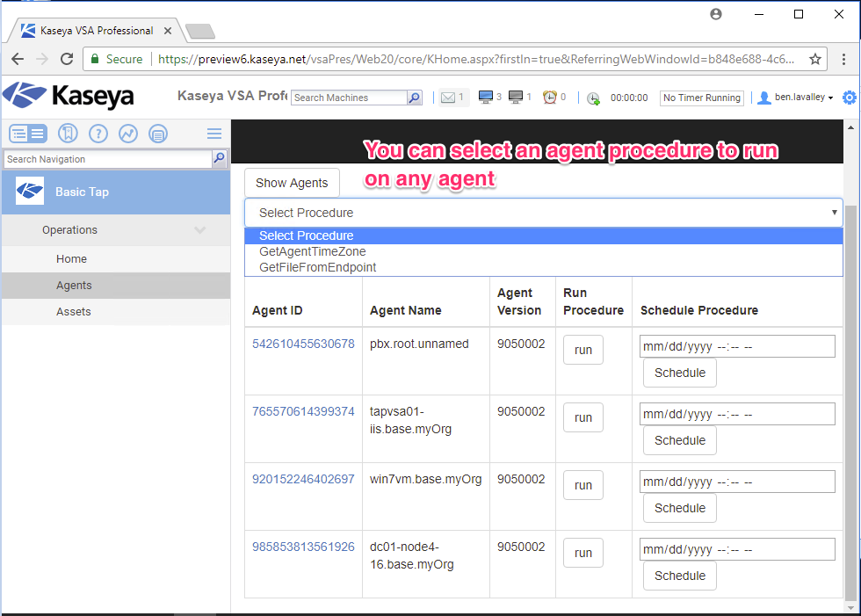Focus schedule date field for win7vm.base.myOrg
The image size is (861, 616).
point(737,482)
